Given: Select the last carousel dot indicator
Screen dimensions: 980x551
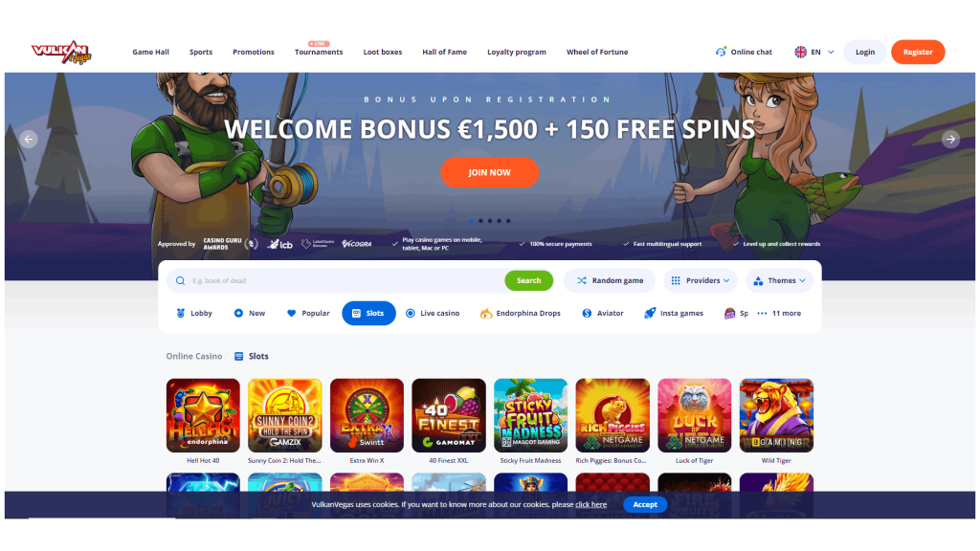Looking at the screenshot, I should click(x=508, y=221).
